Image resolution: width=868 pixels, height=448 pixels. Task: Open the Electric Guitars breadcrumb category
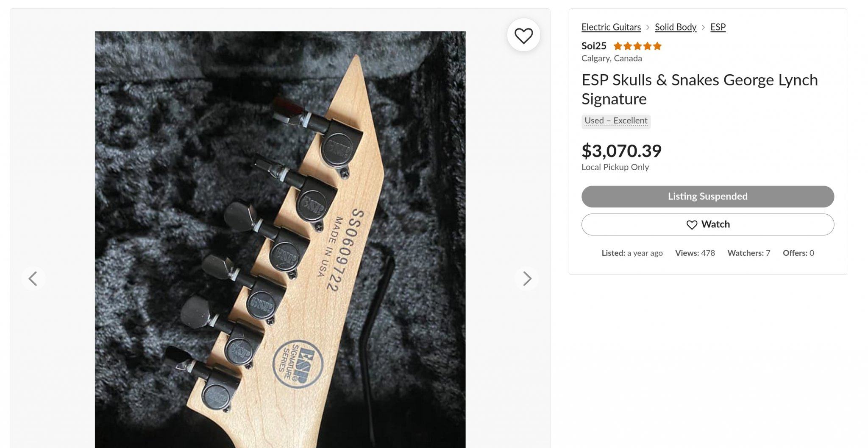coord(611,27)
